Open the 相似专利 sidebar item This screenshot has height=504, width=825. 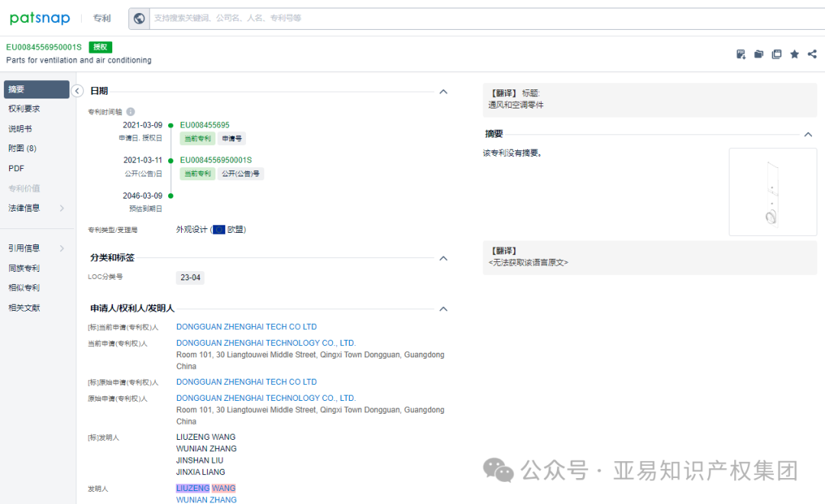point(24,288)
